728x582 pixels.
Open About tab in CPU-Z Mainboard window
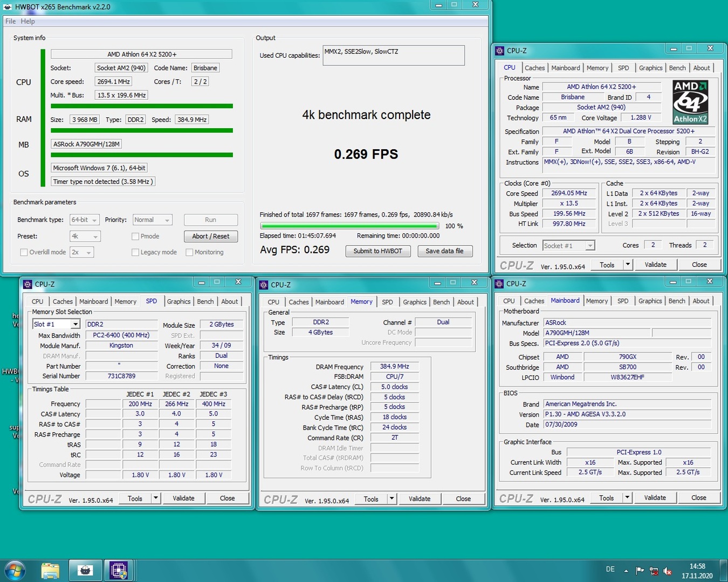pos(701,301)
